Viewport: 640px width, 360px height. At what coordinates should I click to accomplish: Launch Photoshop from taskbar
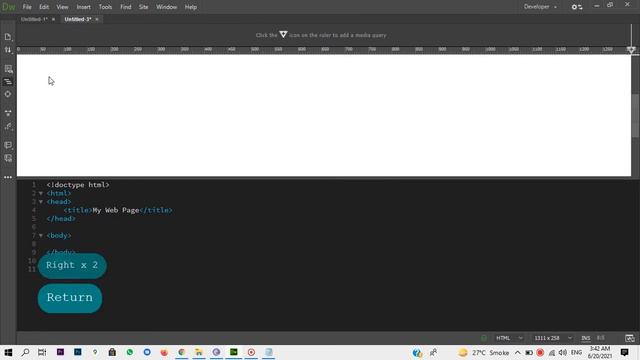tap(78, 352)
